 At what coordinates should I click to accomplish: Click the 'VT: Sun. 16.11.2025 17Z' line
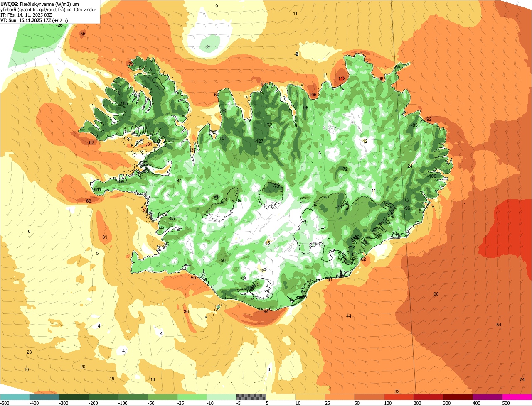point(34,20)
